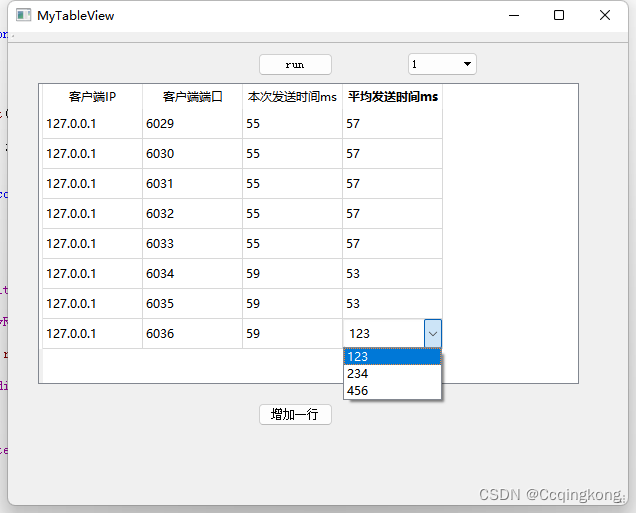Image resolution: width=636 pixels, height=513 pixels.
Task: Click the MyTableView window icon
Action: [x=24, y=15]
